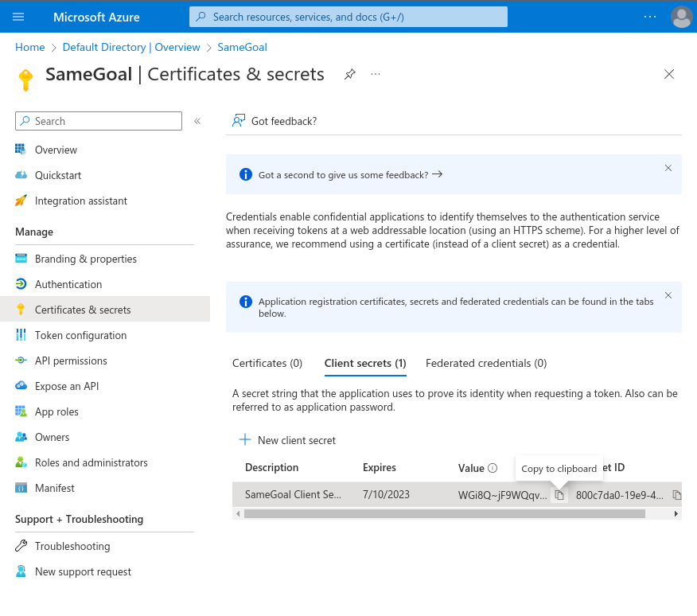Screen dimensions: 697x616
Task: Click the Authentication icon in sidebar
Action: 21,284
